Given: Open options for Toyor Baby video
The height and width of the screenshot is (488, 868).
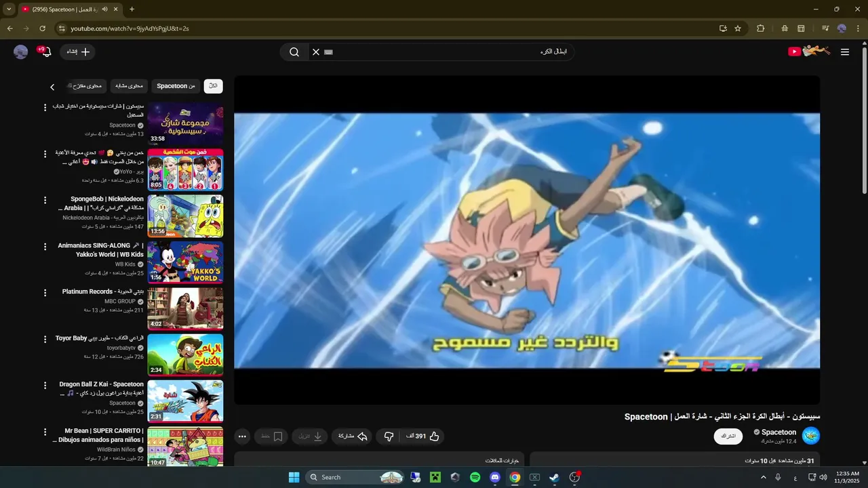Looking at the screenshot, I should (x=45, y=339).
